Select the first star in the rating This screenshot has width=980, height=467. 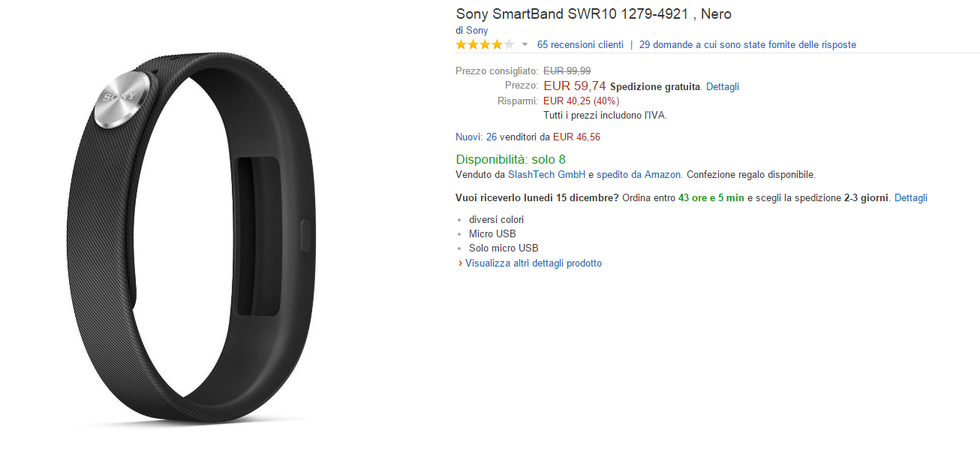(461, 44)
